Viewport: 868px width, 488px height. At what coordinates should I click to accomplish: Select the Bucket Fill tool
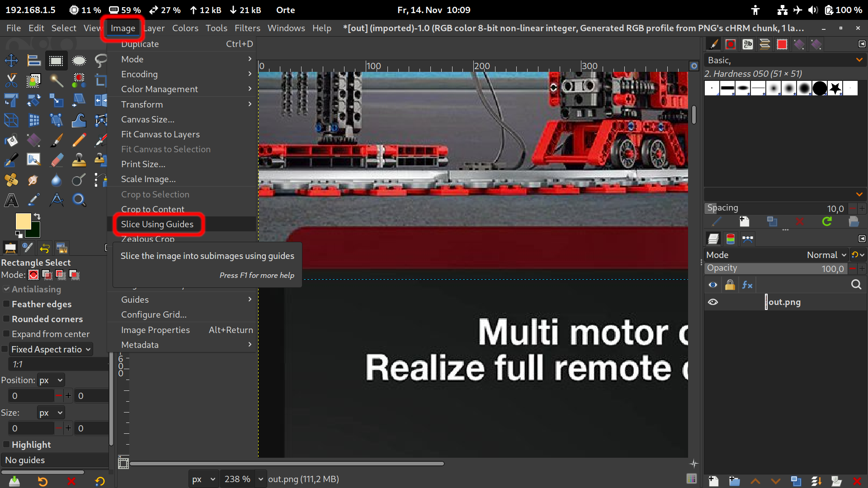[11, 141]
